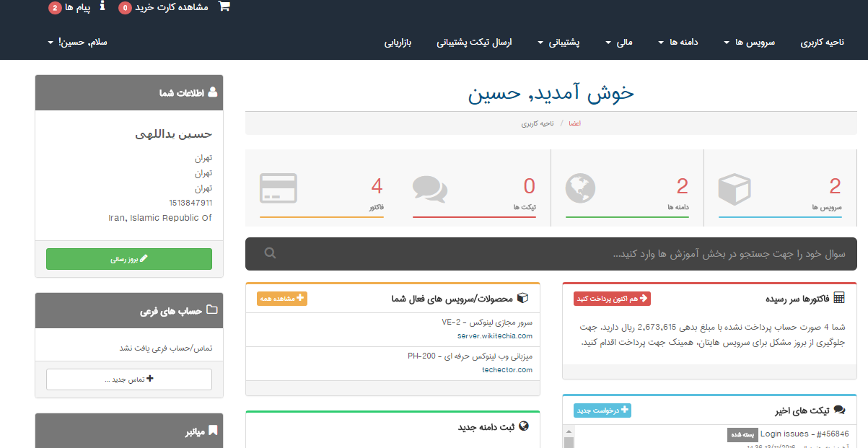This screenshot has height=448, width=868.
Task: Open بازاریابی menu item
Action: pyautogui.click(x=398, y=43)
